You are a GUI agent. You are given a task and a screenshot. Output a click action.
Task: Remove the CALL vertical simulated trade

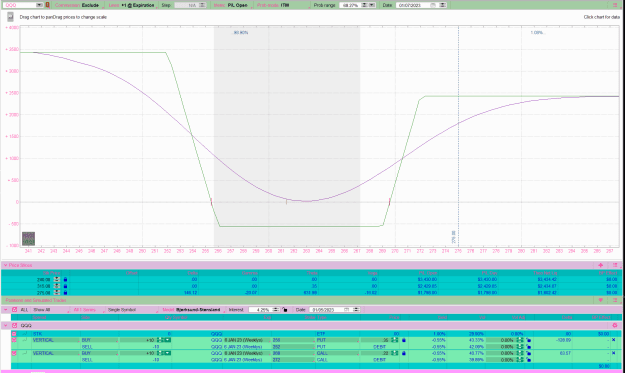[613, 353]
